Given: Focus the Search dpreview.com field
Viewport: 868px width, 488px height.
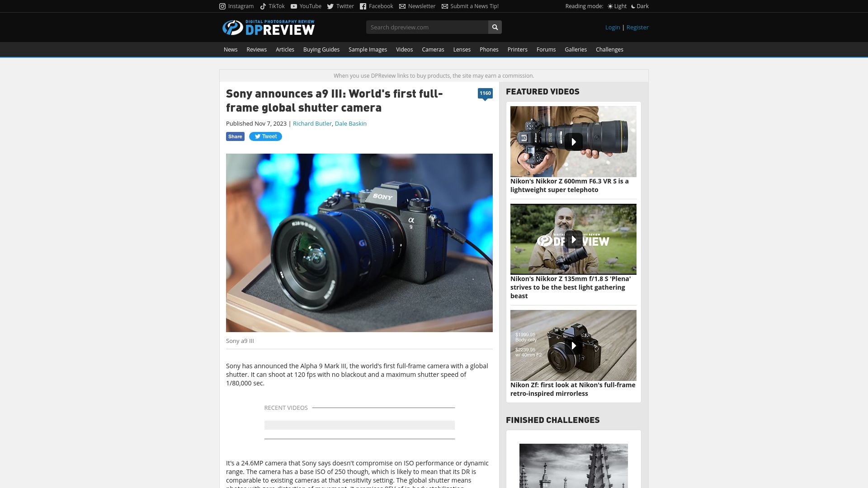Looking at the screenshot, I should pos(427,27).
